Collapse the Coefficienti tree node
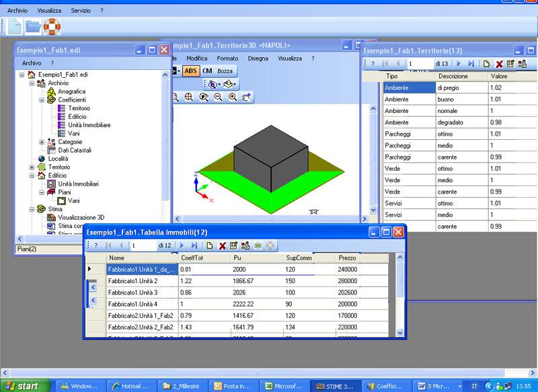 (x=42, y=100)
